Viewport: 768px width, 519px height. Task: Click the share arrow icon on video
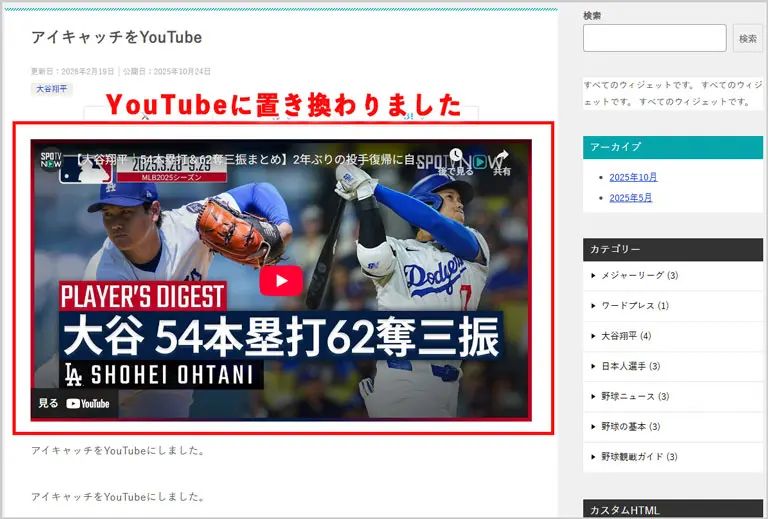click(x=502, y=156)
